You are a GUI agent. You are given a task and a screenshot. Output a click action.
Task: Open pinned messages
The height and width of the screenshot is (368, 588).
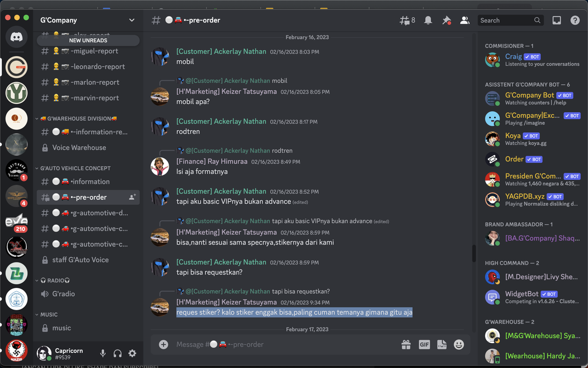(447, 20)
